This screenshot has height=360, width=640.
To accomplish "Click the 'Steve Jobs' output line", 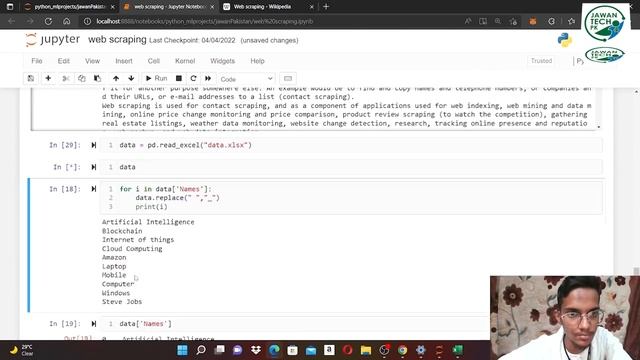I will (122, 302).
